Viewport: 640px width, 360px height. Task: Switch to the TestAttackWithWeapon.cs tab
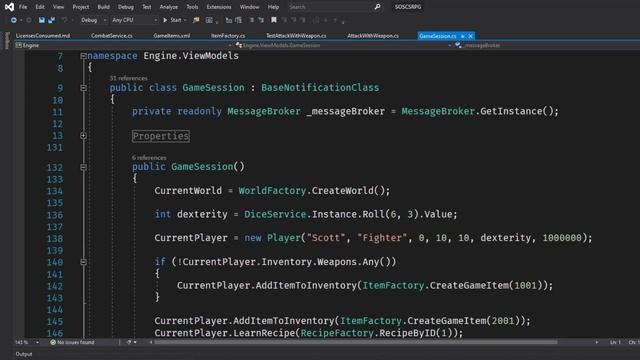(x=296, y=36)
